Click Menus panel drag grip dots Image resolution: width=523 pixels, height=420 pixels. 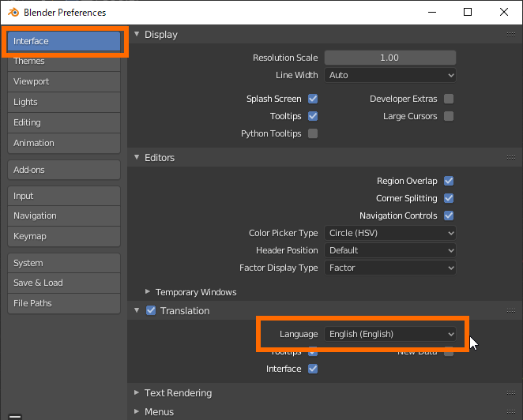(511, 411)
